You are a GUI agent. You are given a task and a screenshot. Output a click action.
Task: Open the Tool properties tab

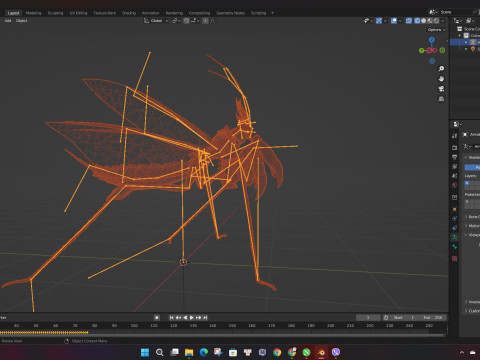coord(455,136)
